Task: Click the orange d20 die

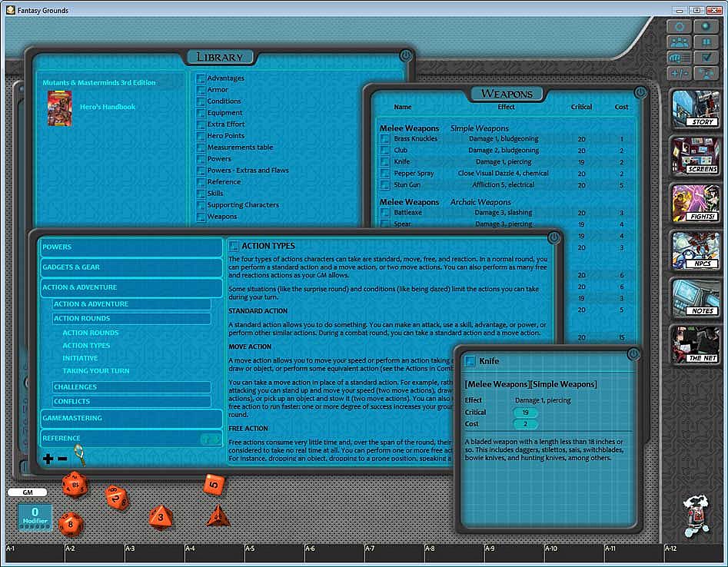Action: tap(75, 485)
